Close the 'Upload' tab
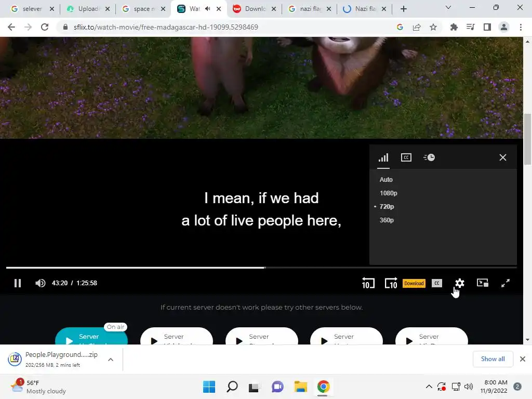Screen dimensions: 532x399 (x=108, y=9)
